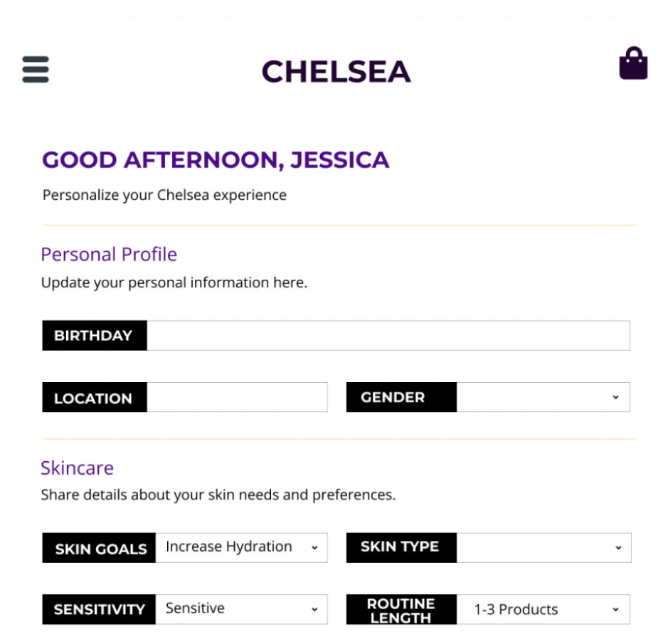The width and height of the screenshot is (668, 644).
Task: Click the Birthday input field
Action: coord(388,335)
